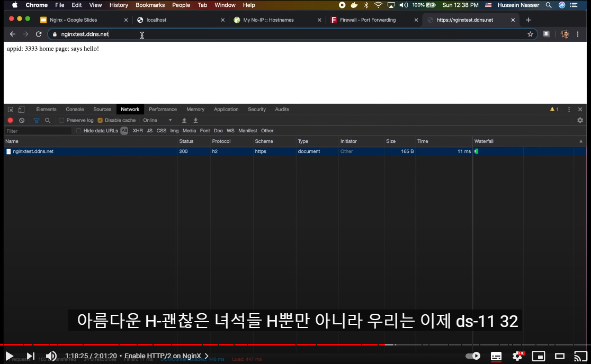Click the address bar URL
Viewport: 591px width, 364px height.
pyautogui.click(x=85, y=34)
